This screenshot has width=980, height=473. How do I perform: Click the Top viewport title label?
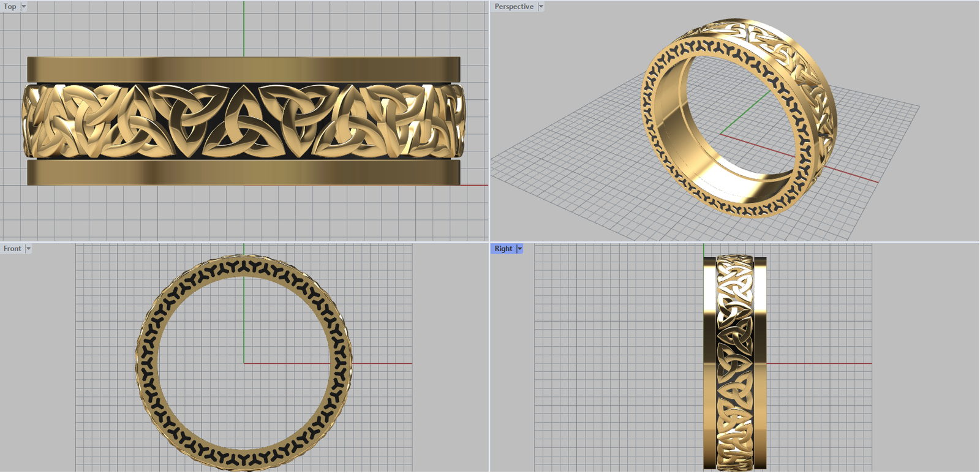click(x=10, y=7)
